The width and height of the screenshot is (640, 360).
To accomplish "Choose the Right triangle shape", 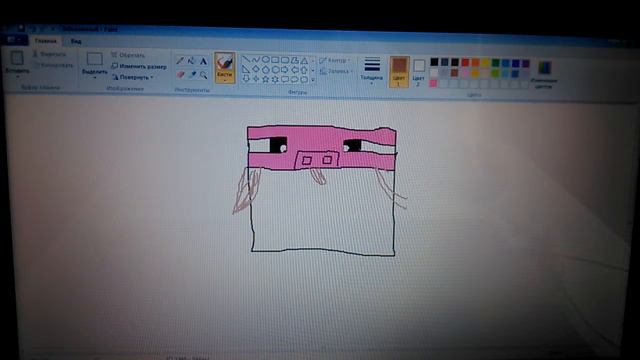I will [x=246, y=69].
